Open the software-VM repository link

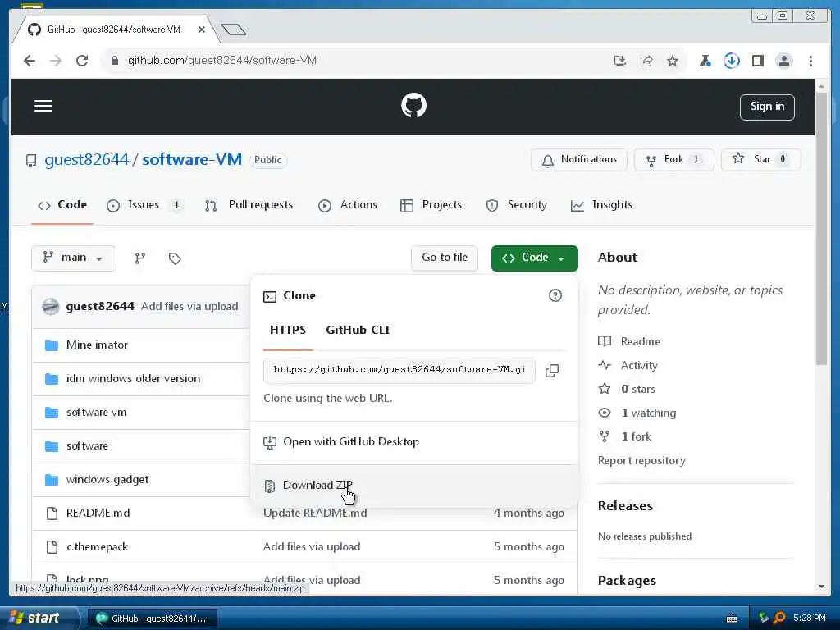[192, 160]
